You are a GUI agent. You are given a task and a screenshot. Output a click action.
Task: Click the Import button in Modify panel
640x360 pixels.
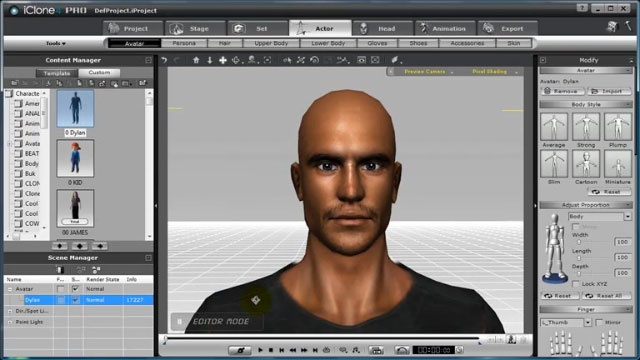click(609, 91)
